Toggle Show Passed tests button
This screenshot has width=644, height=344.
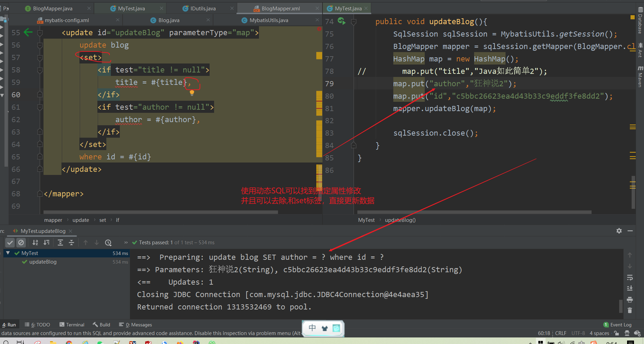(10, 243)
